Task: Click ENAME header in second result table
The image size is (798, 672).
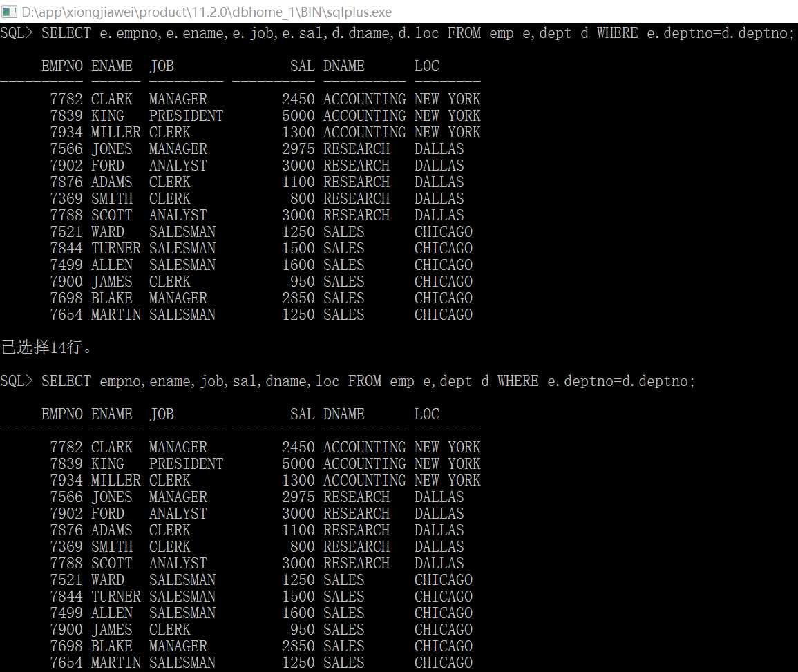Action: click(112, 414)
